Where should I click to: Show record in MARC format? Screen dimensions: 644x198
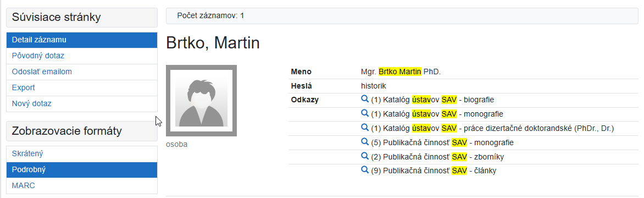click(x=82, y=186)
